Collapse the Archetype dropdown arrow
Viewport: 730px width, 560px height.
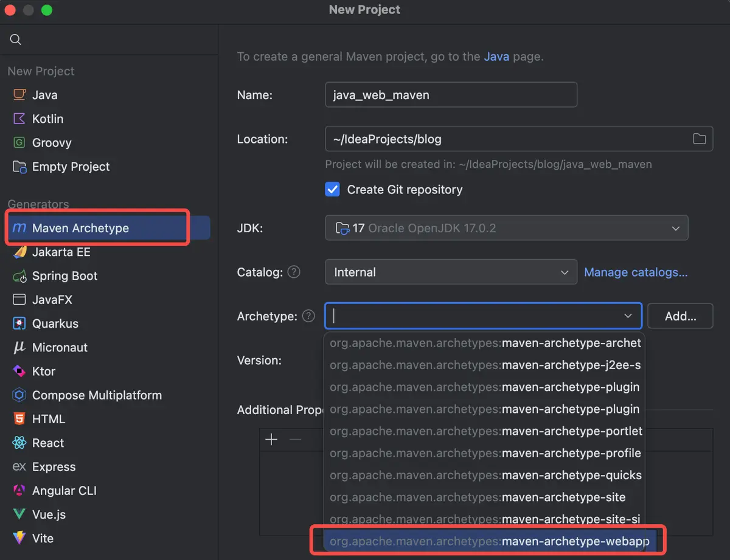coord(628,316)
